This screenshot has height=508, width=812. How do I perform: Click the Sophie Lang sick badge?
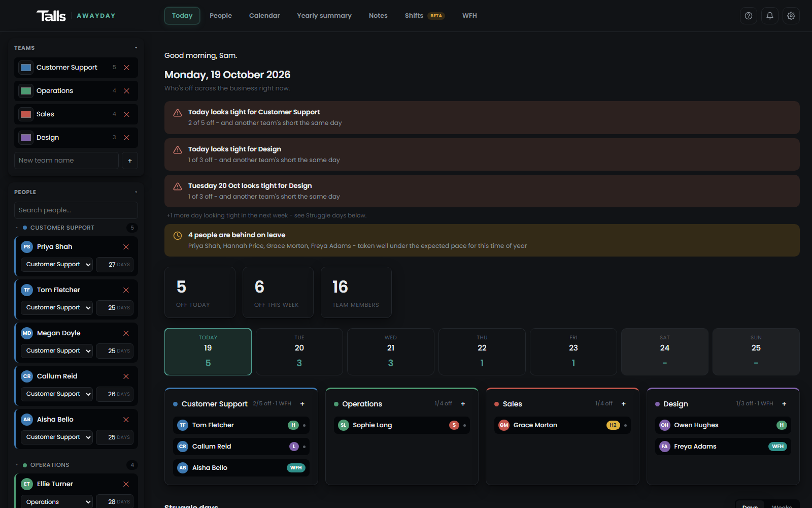(x=454, y=425)
